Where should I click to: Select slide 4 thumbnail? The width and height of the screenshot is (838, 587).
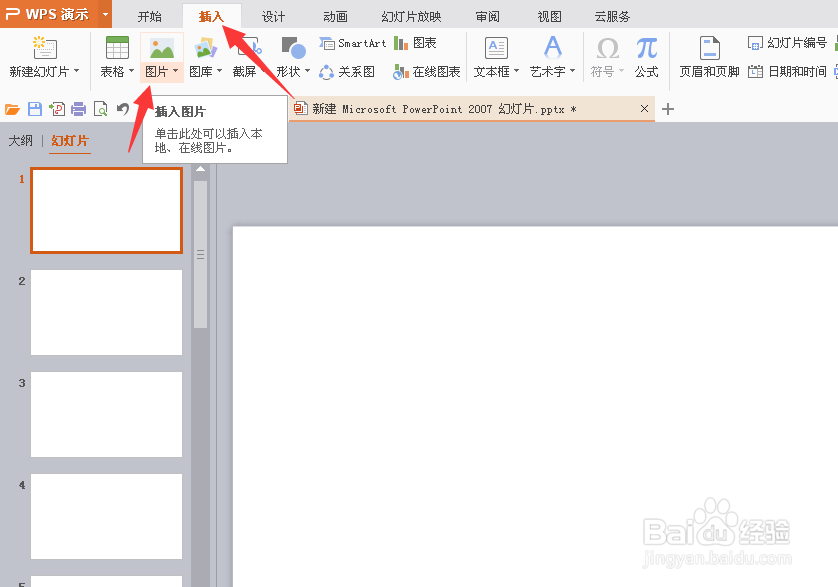[106, 516]
